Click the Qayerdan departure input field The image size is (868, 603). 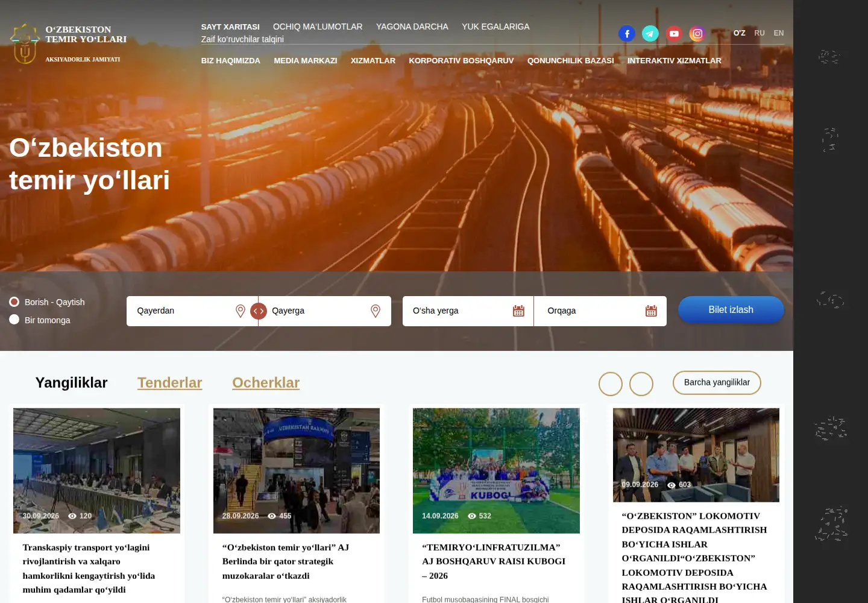tap(192, 311)
